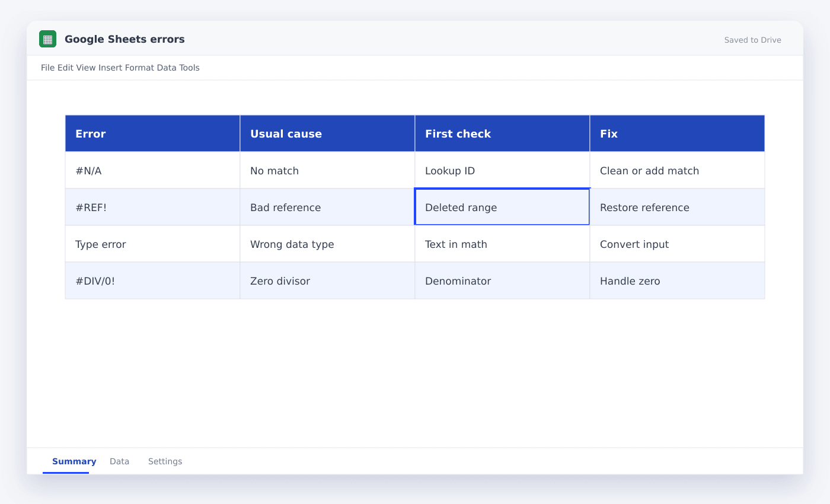Switch to the Settings sheet tab

click(x=165, y=461)
